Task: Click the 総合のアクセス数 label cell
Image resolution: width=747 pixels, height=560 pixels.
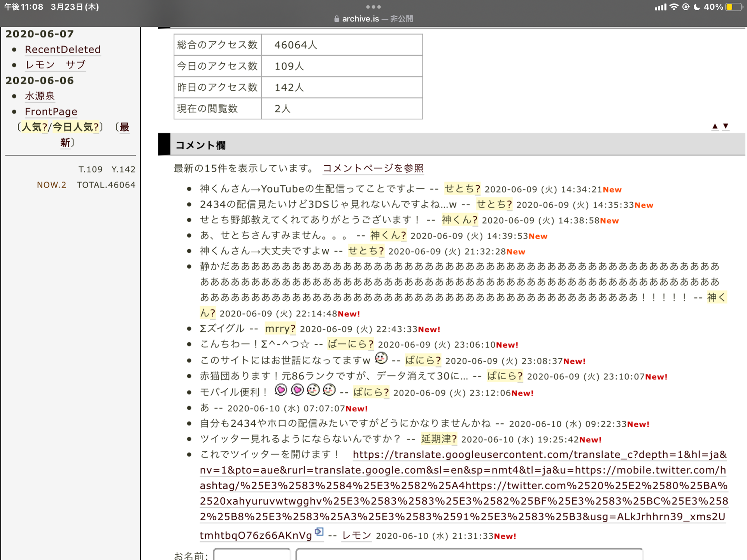Action: coord(218,45)
